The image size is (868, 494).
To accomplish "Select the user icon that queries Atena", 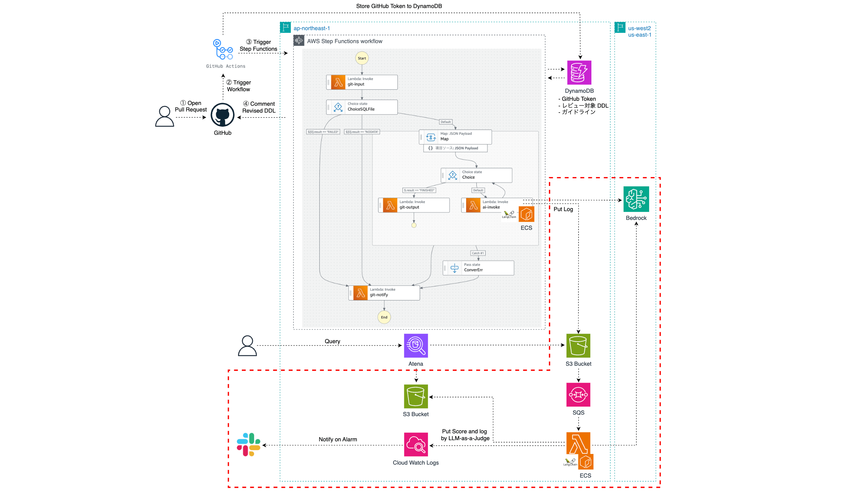I will pyautogui.click(x=248, y=346).
